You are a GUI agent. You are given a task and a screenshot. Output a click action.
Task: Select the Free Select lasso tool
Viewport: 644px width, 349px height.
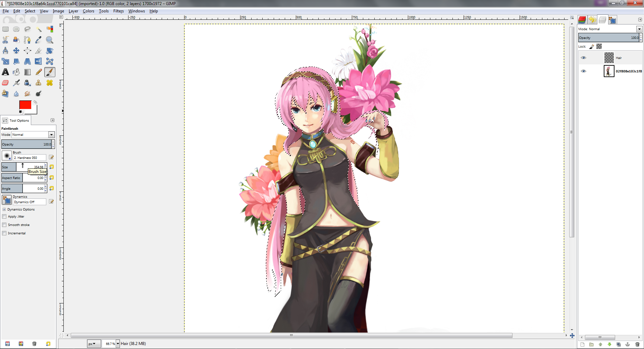click(28, 29)
